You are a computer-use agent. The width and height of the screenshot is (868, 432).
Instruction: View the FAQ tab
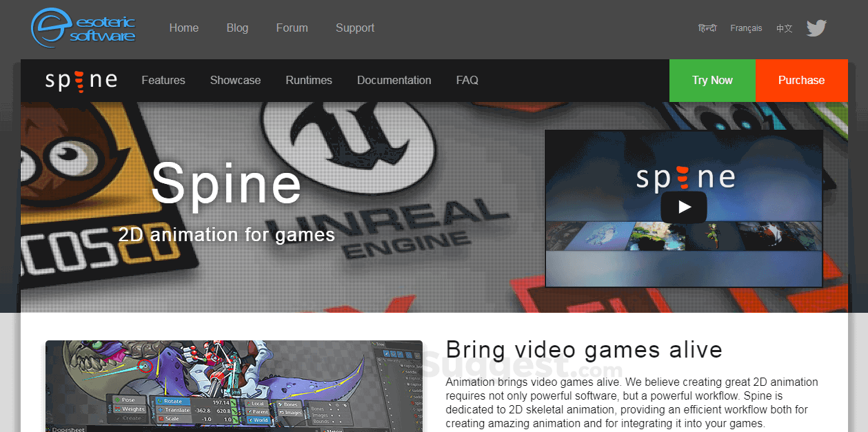(467, 81)
